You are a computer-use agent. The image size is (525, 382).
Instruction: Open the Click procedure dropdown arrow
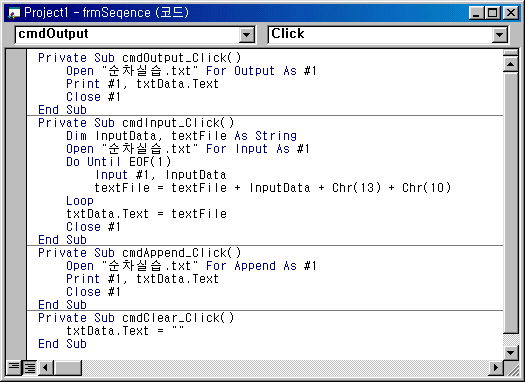point(500,35)
